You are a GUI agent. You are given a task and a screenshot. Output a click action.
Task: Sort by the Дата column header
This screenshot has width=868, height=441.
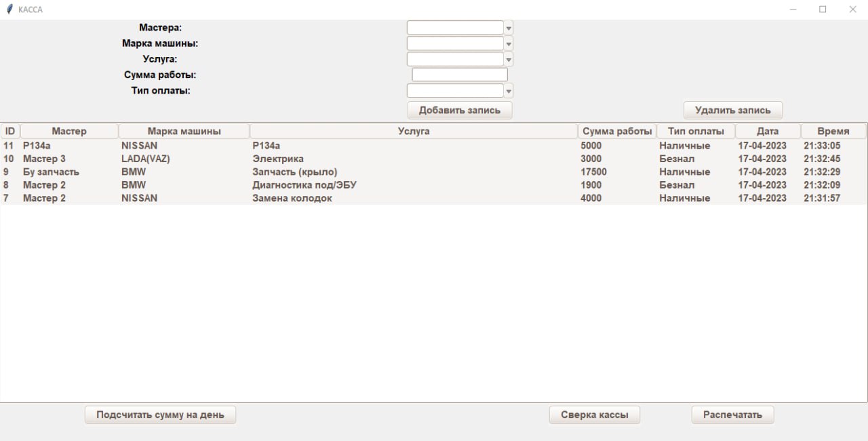768,131
